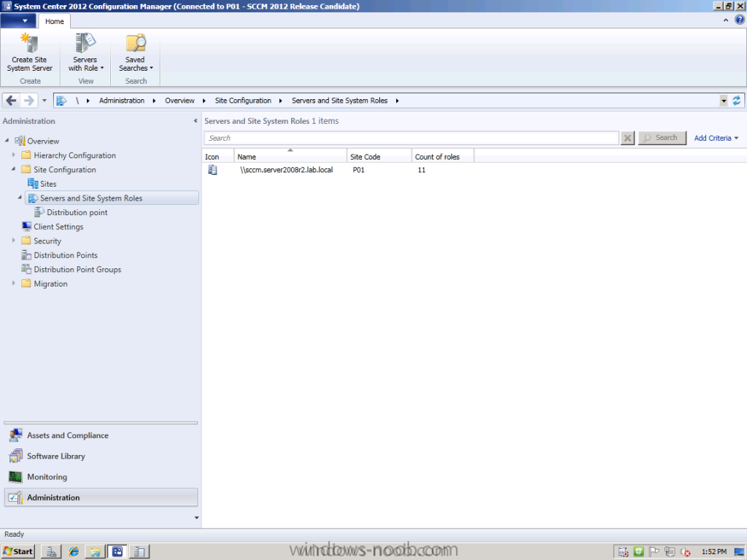Click the Assets and Compliance workspace icon
This screenshot has height=560, width=747.
[16, 435]
